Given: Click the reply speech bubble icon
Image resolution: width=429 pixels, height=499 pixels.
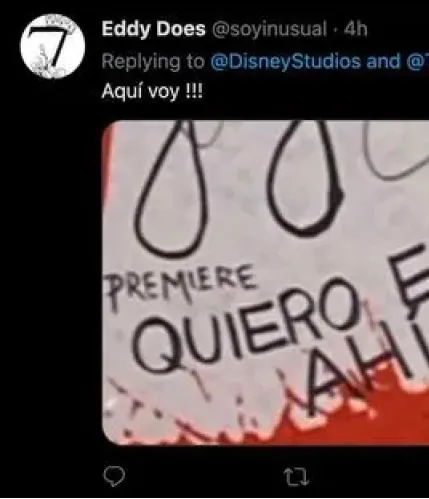Looking at the screenshot, I should [x=114, y=476].
